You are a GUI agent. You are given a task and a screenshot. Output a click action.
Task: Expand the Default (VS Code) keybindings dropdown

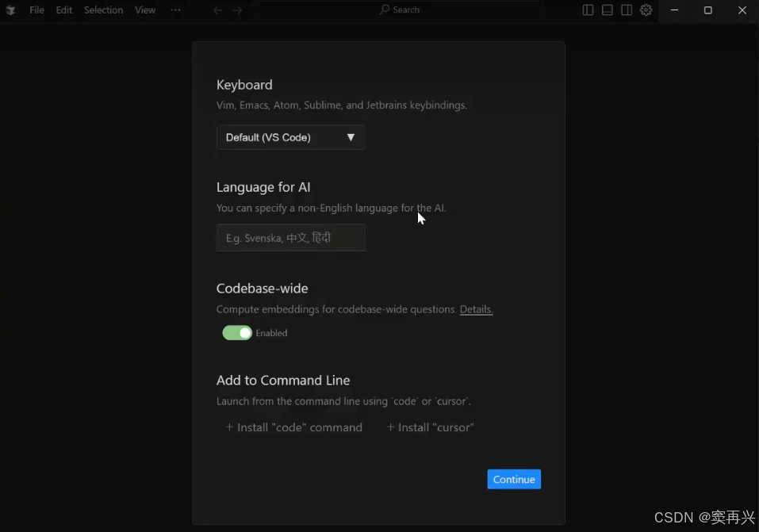[x=291, y=137]
